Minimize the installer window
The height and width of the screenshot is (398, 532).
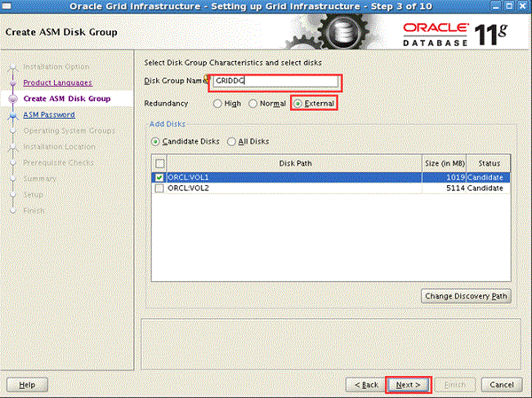pyautogui.click(x=496, y=6)
